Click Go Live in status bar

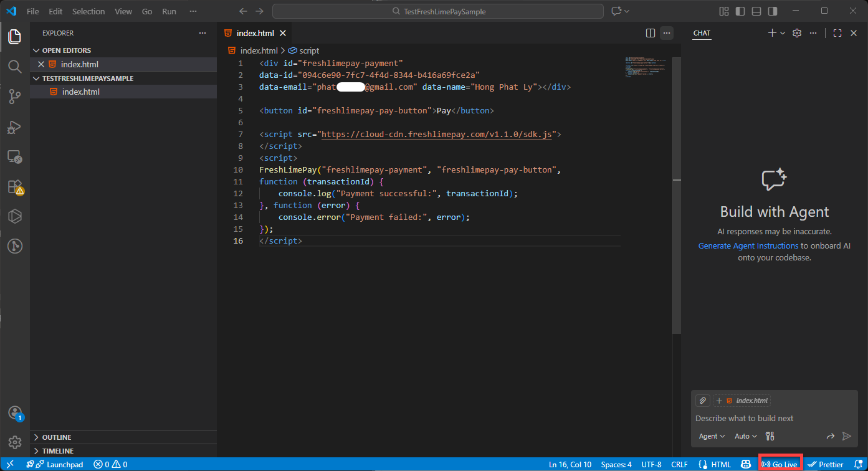780,464
